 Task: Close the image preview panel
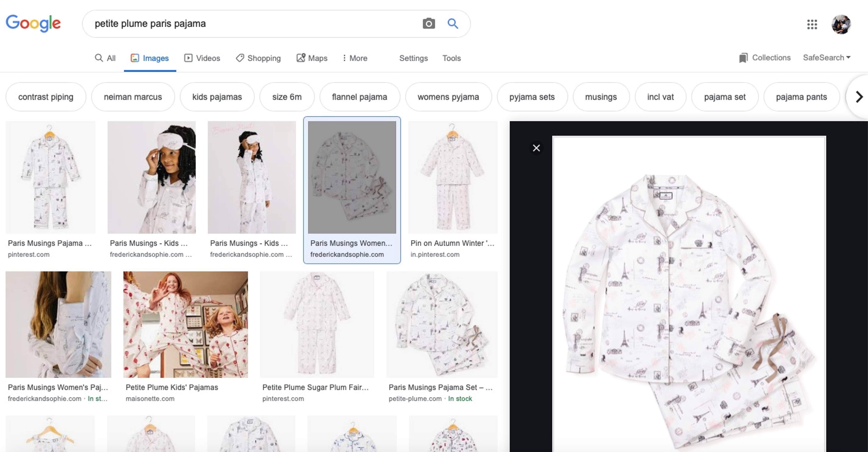[x=536, y=148]
